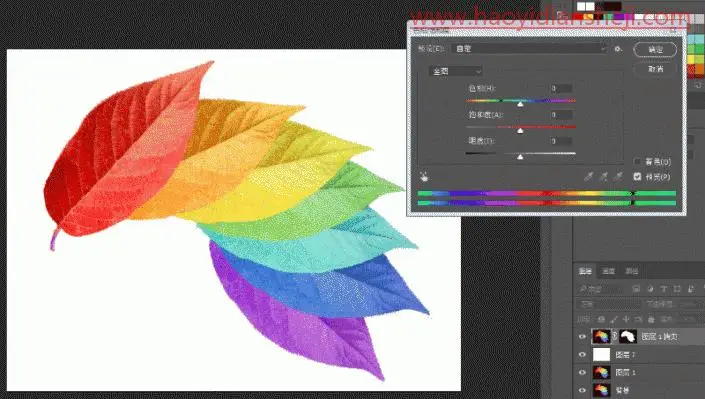Switch to the Paths (路径) tab
This screenshot has height=399, width=705.
(632, 271)
